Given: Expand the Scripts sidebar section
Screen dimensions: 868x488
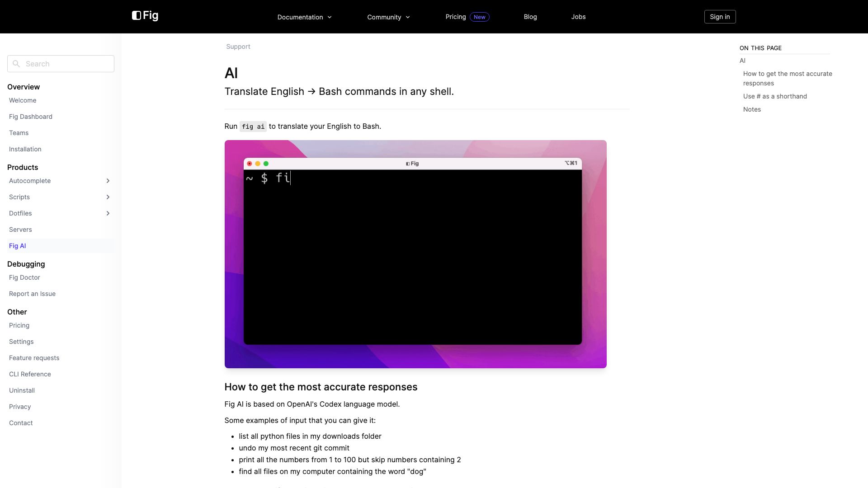Looking at the screenshot, I should (x=108, y=197).
